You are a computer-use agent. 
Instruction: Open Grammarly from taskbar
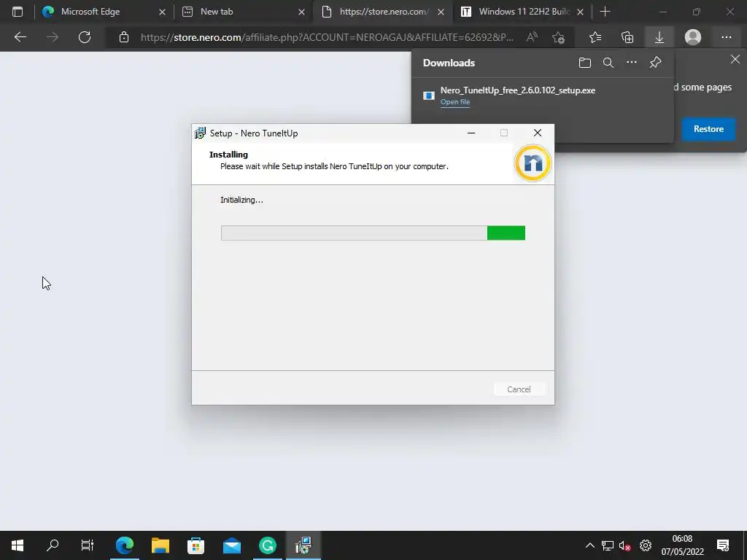click(268, 545)
